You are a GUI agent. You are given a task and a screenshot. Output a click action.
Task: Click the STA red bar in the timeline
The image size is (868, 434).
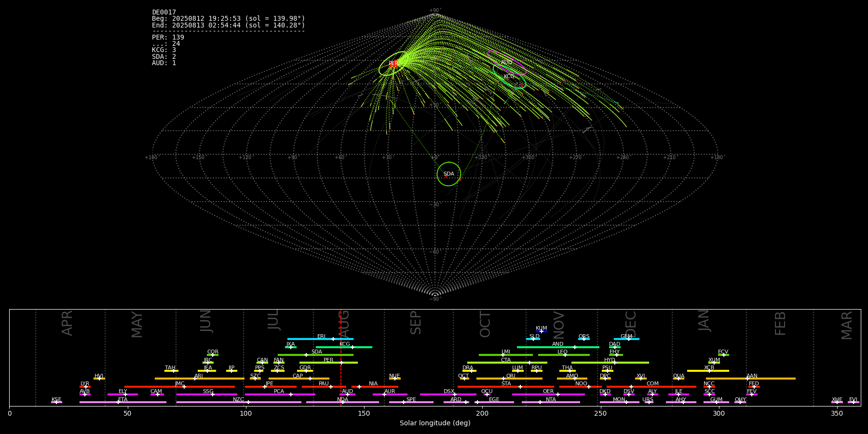click(506, 387)
